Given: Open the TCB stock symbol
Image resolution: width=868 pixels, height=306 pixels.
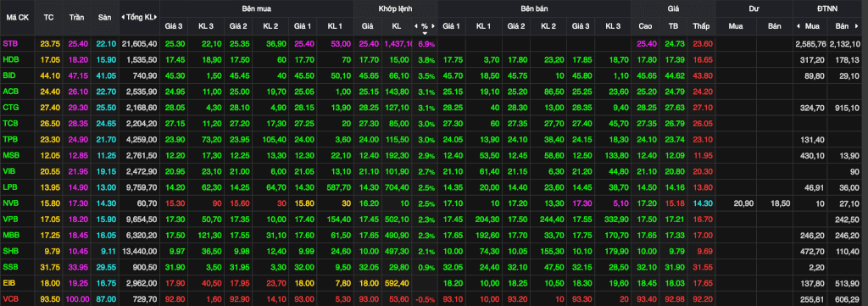Looking at the screenshot, I should [10, 124].
